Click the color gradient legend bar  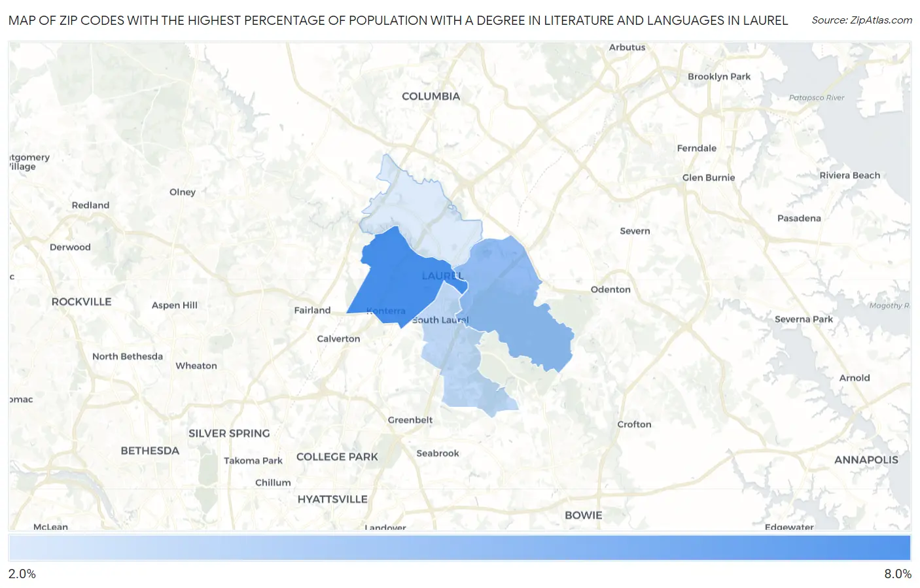[459, 547]
